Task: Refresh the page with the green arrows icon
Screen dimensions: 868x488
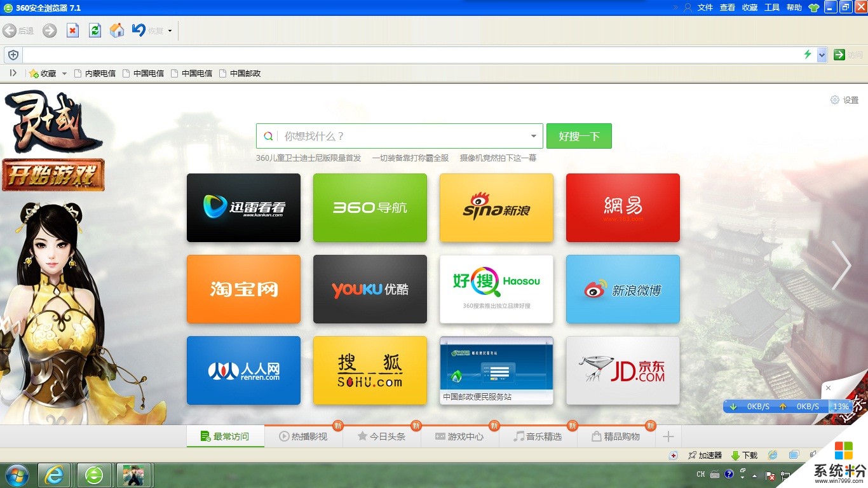Action: [95, 30]
